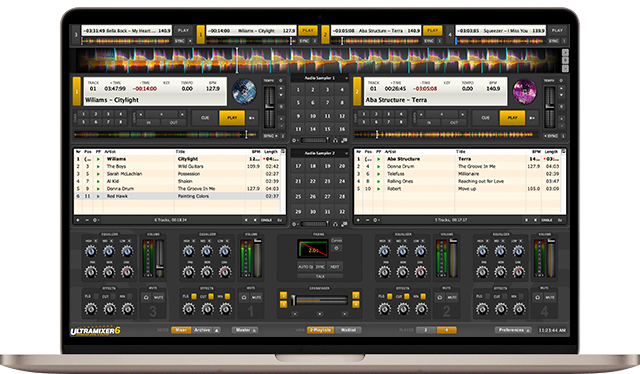
Task: Click crossfader slider handle
Action: tap(293, 301)
